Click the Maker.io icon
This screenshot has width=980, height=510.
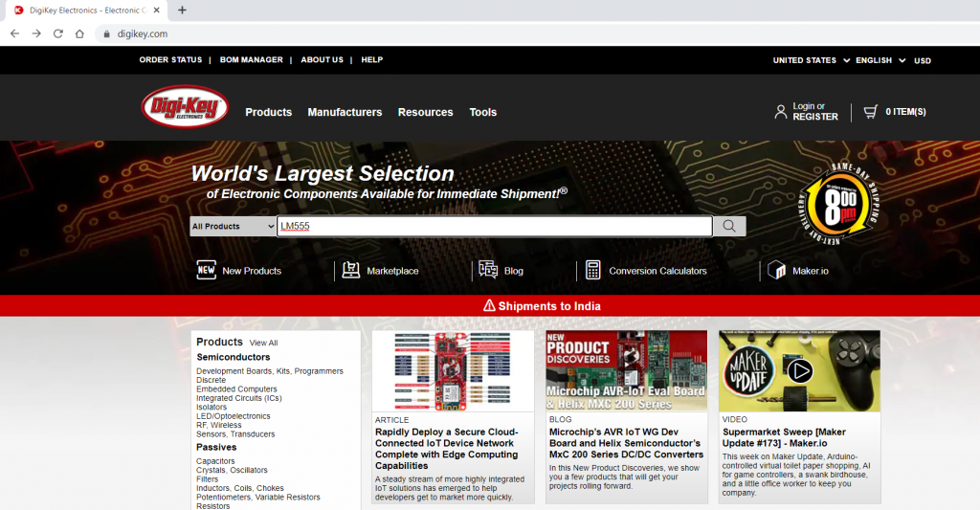tap(776, 270)
